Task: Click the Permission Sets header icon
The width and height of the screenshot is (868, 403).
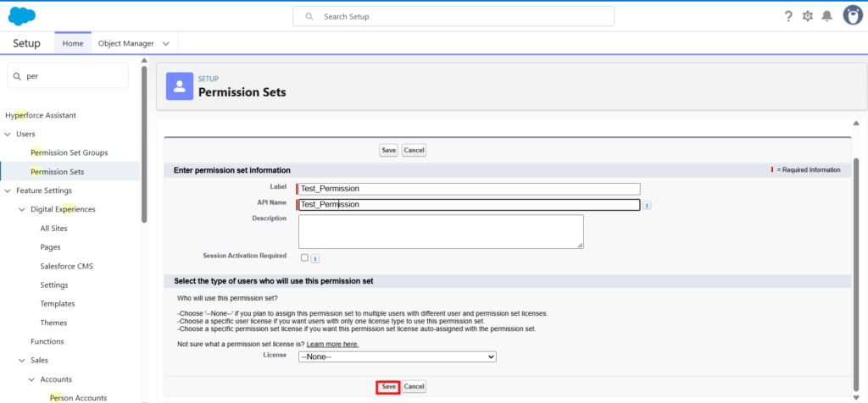Action: tap(180, 86)
